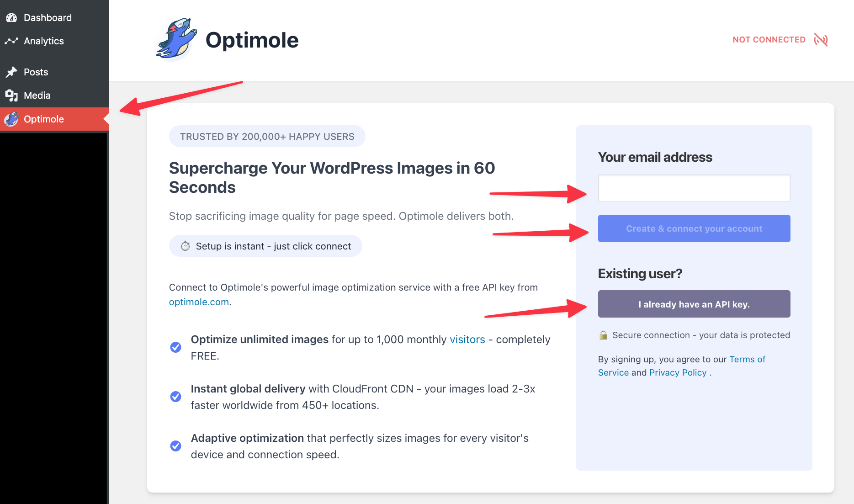Click the disconnected signal icon near NOT CONNECTED

821,40
